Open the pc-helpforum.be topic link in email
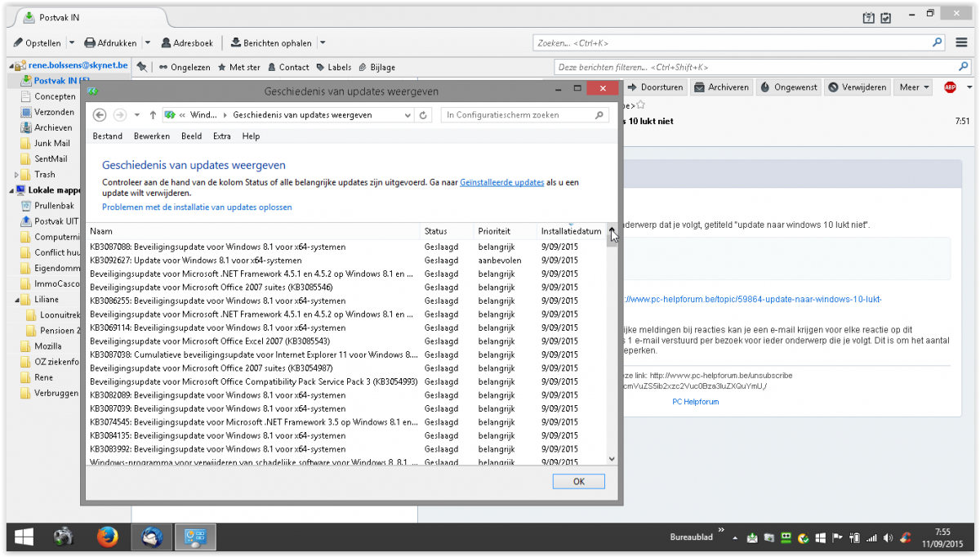This screenshot has width=980, height=557. coord(751,300)
